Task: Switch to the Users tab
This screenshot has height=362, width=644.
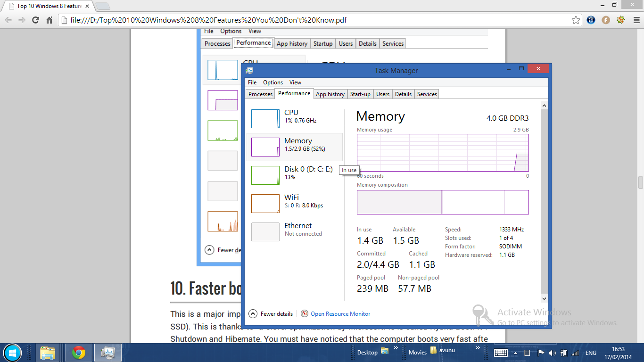Action: (x=383, y=94)
